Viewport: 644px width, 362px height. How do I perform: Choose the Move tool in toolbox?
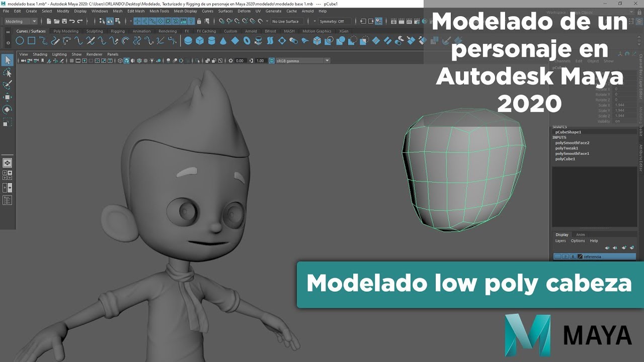click(x=7, y=97)
